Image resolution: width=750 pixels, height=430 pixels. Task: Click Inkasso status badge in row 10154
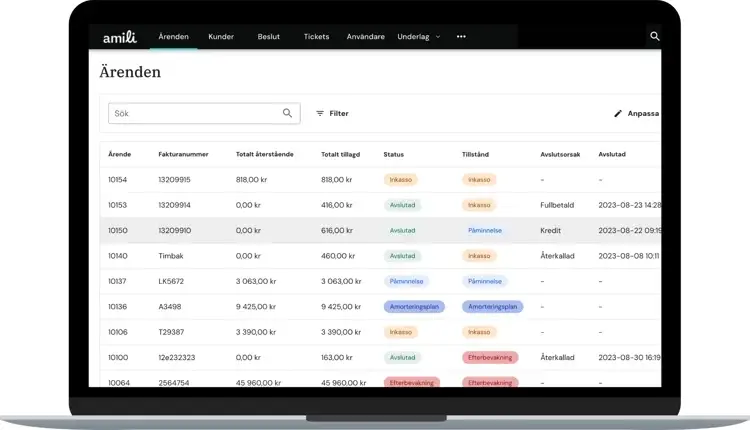400,180
